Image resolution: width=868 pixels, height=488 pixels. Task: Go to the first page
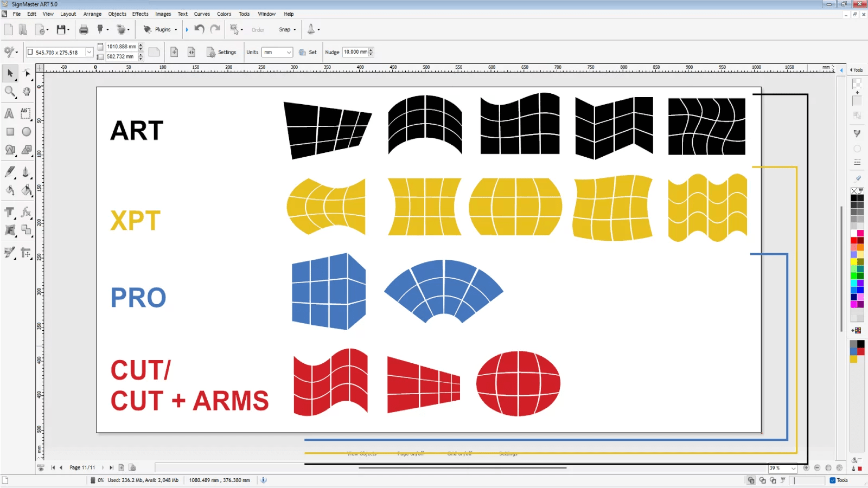53,467
